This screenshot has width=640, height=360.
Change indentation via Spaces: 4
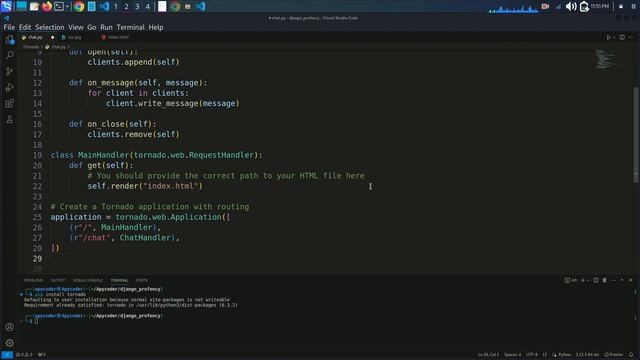pos(512,355)
